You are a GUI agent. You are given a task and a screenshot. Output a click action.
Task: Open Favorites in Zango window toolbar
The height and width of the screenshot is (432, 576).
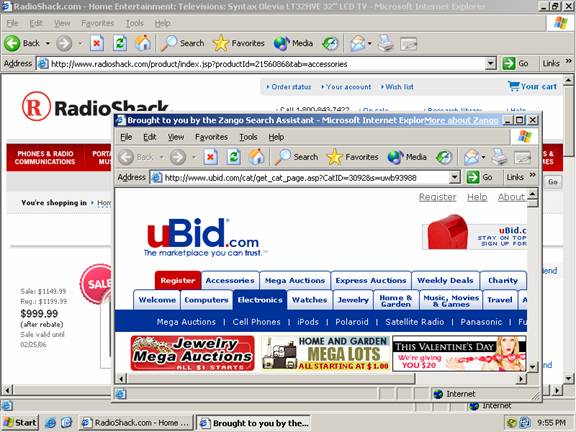pos(353,157)
